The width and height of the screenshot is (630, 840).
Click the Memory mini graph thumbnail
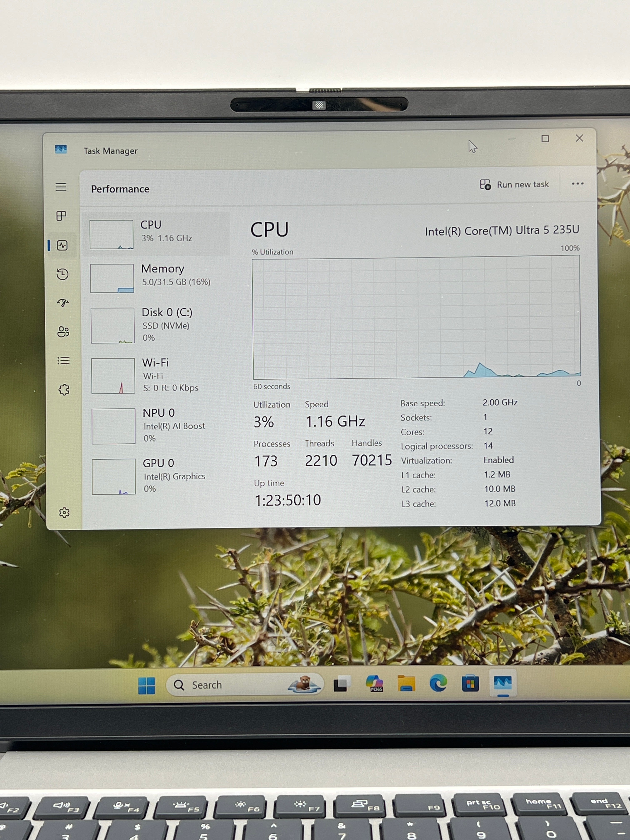tap(112, 278)
